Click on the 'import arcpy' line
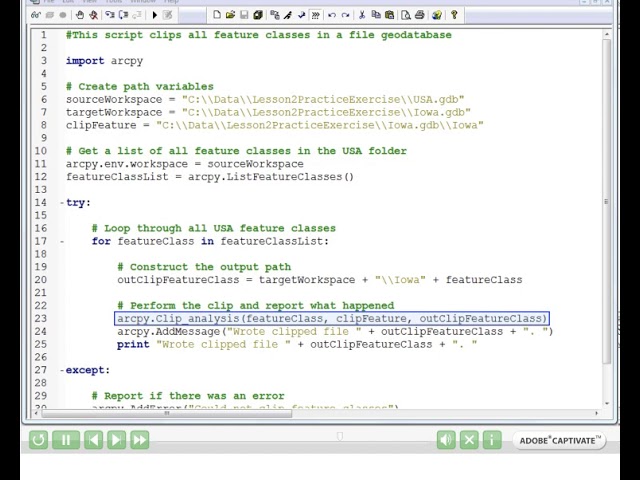640x480 pixels. (104, 61)
